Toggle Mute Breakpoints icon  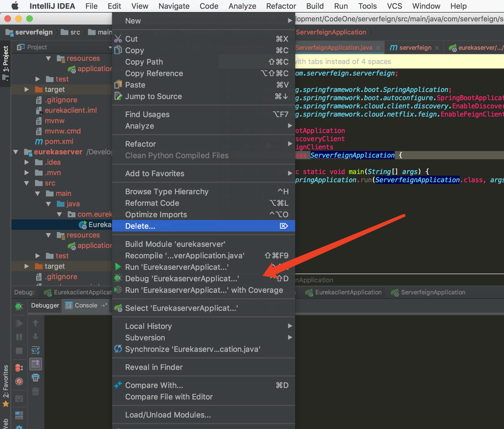point(19,381)
